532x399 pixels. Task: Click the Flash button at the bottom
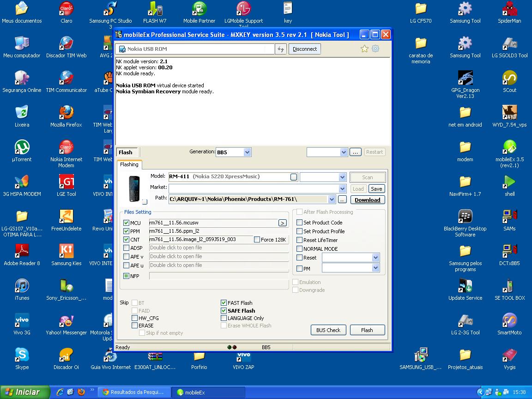tap(367, 330)
